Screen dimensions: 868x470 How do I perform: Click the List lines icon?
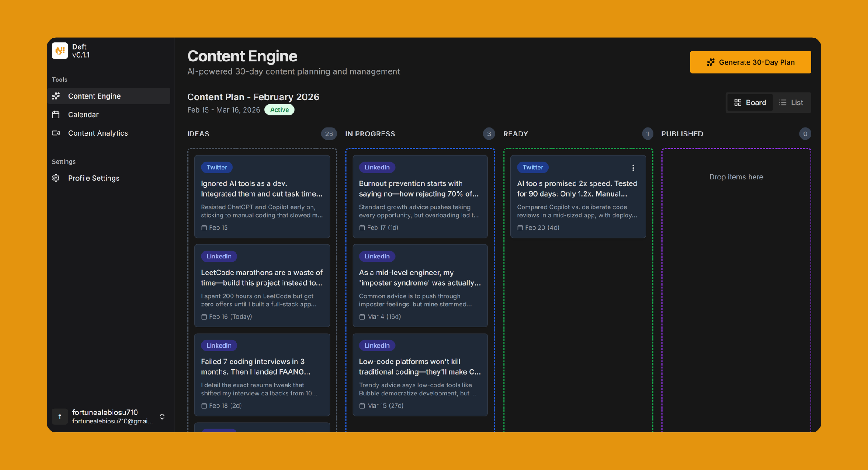(x=783, y=103)
